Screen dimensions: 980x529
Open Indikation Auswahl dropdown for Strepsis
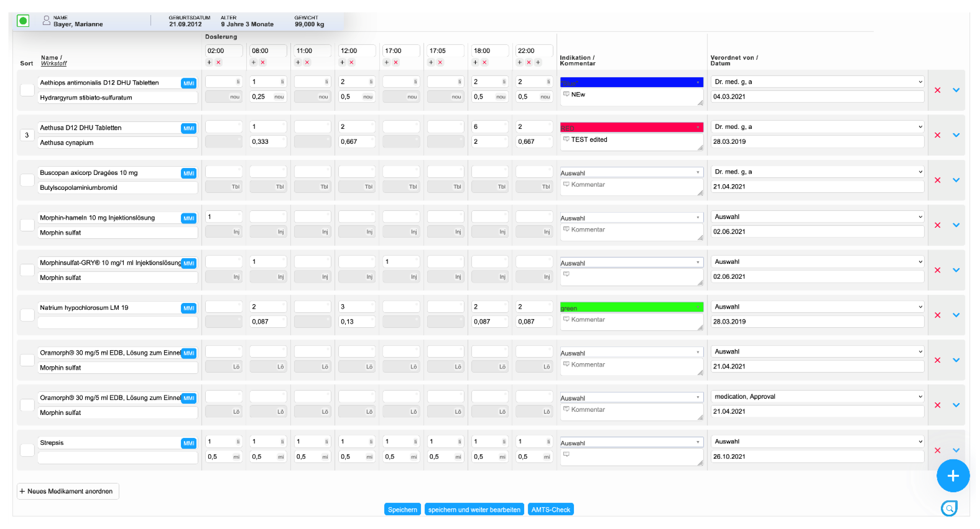(631, 443)
